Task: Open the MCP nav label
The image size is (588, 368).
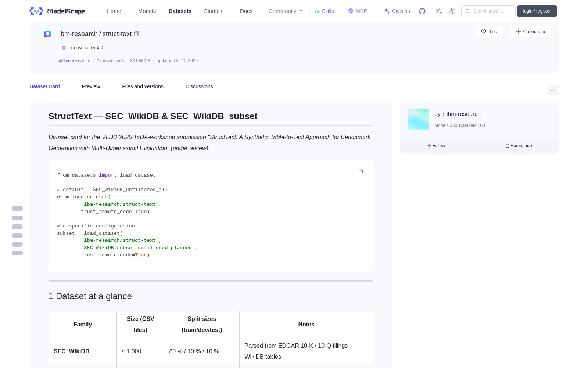Action: tap(361, 11)
